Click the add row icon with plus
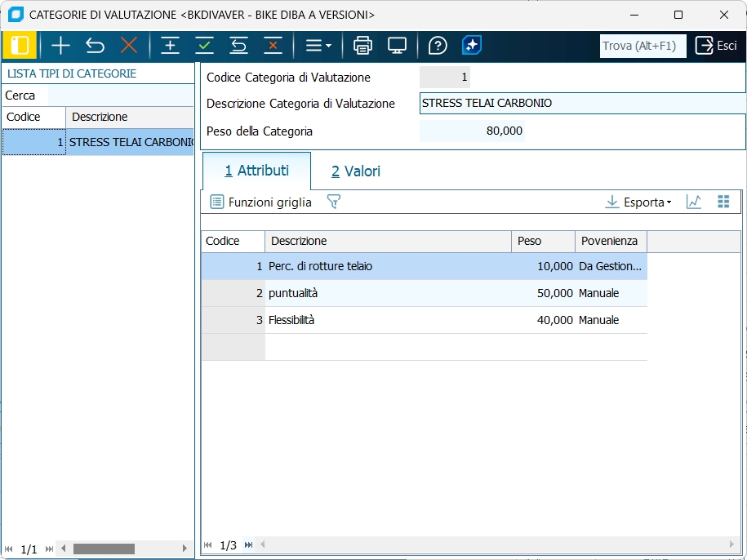This screenshot has width=747, height=560. (170, 46)
